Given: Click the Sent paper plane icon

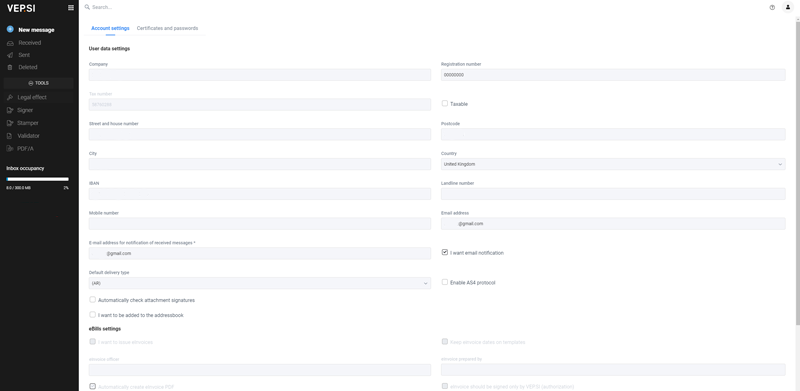Looking at the screenshot, I should coord(10,55).
